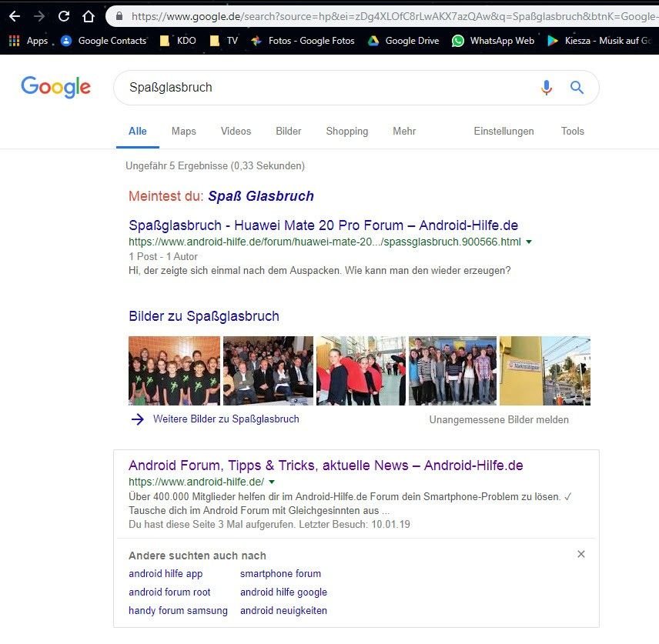Click the 1 Post - 1 Autor text
659x644 pixels.
(x=163, y=257)
